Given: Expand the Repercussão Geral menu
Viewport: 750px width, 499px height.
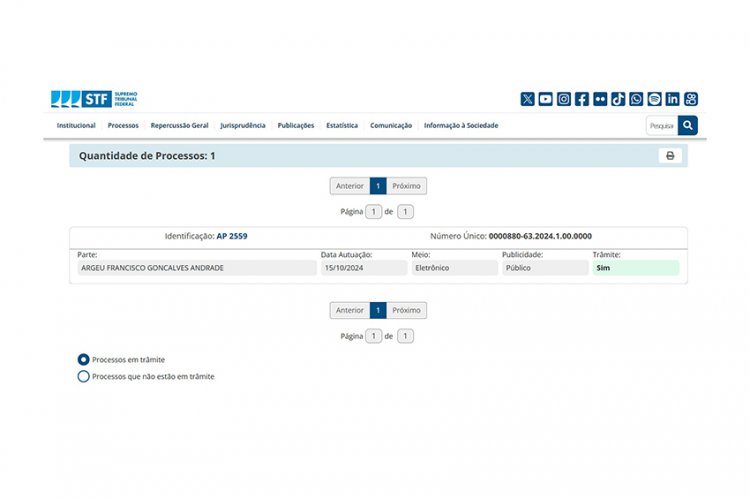Looking at the screenshot, I should (x=179, y=126).
